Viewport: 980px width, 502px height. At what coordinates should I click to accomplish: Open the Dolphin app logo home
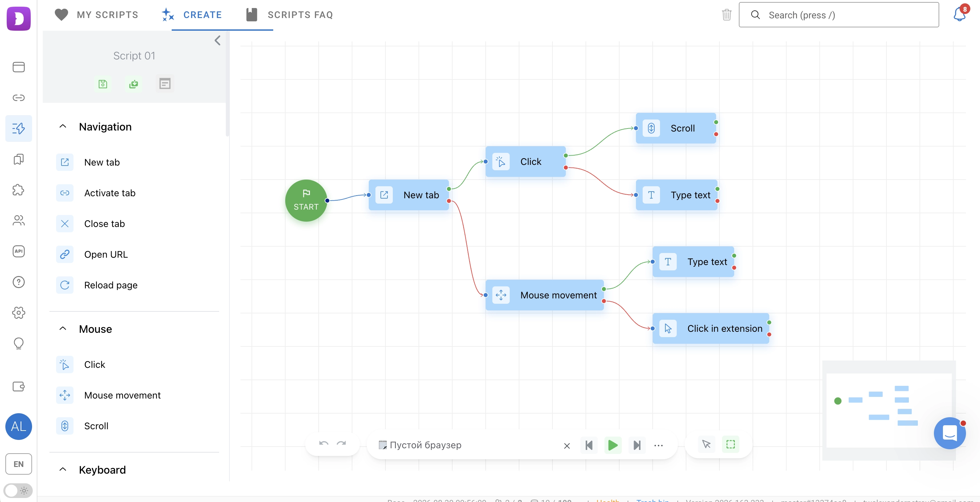(x=19, y=18)
